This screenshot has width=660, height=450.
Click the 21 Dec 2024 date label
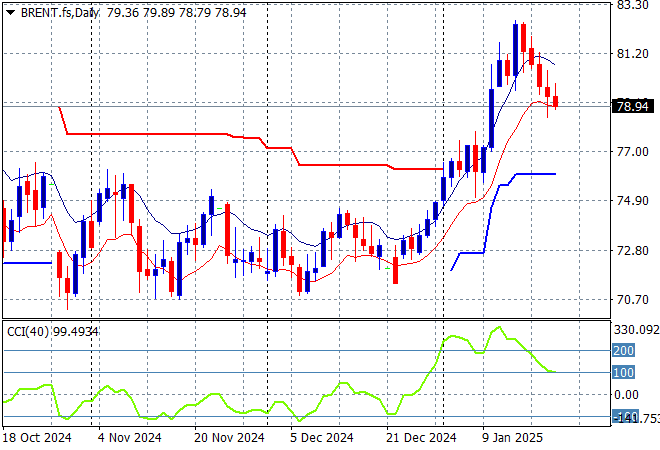421,438
